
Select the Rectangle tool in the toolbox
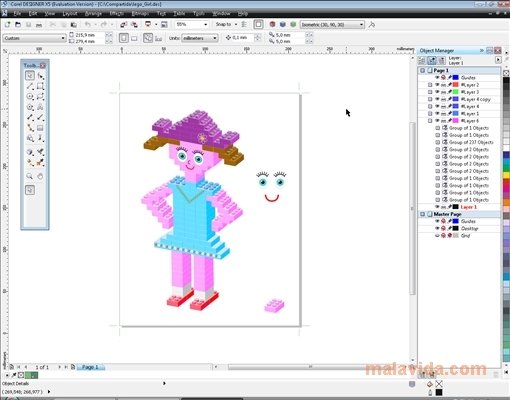click(40, 86)
